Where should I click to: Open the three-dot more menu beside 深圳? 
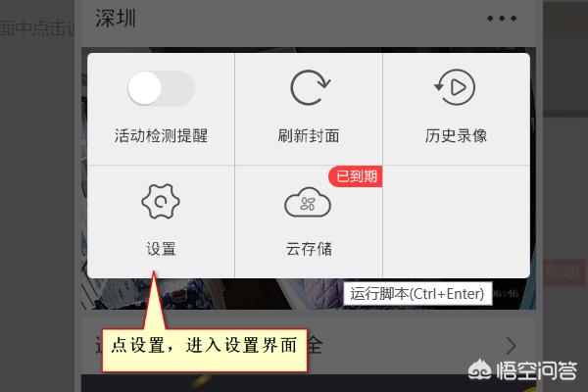[502, 18]
